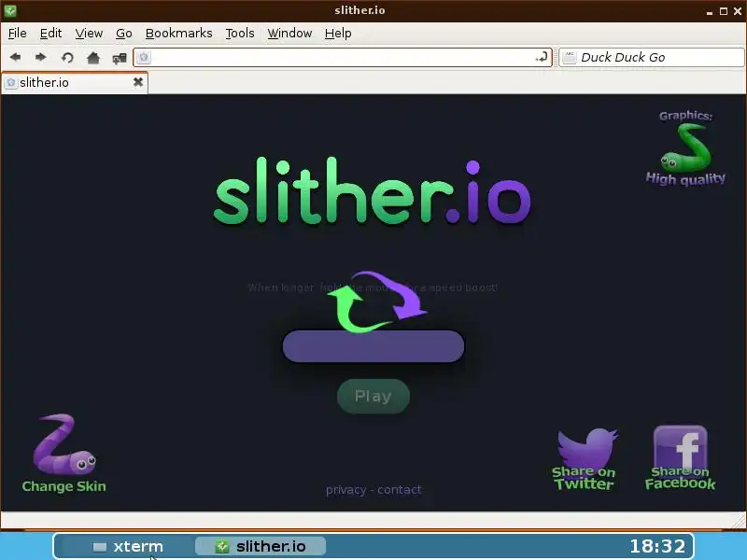Open the Go menu
This screenshot has height=560, width=747.
(x=124, y=34)
